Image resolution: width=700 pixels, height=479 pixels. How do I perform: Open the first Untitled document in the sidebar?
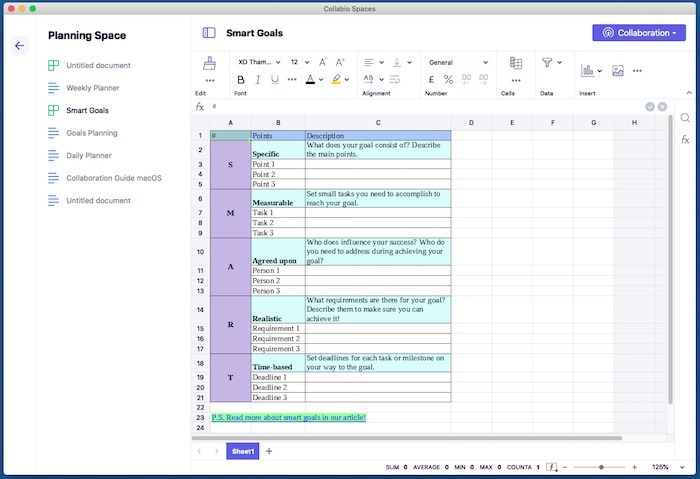98,66
